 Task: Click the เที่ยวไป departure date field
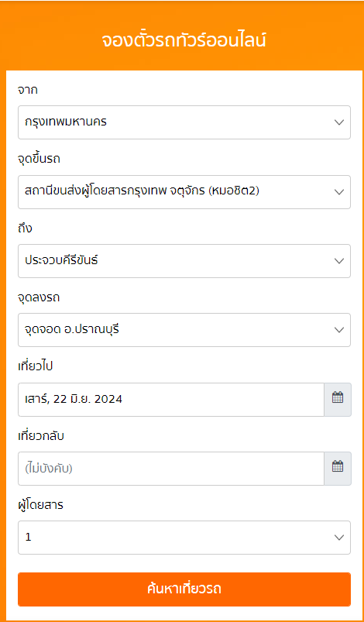pyautogui.click(x=171, y=400)
